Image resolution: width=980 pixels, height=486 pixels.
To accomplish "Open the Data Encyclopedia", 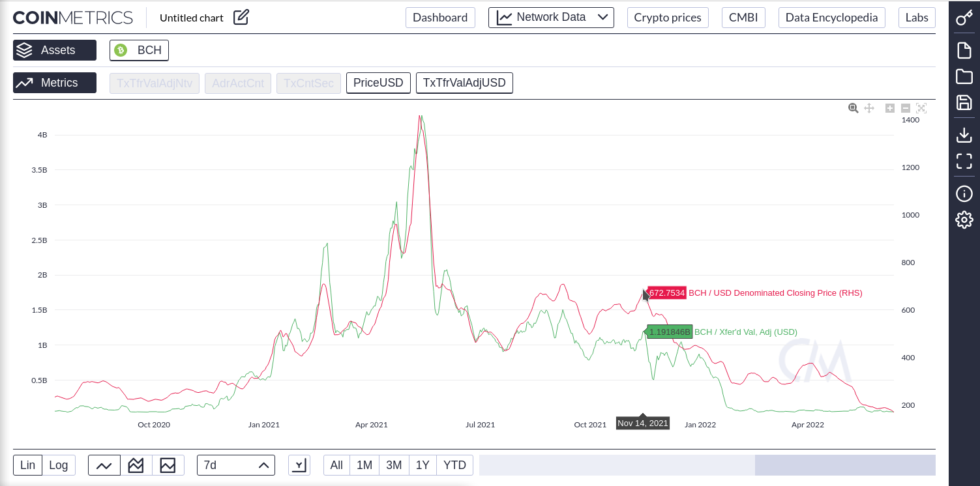I will (832, 18).
